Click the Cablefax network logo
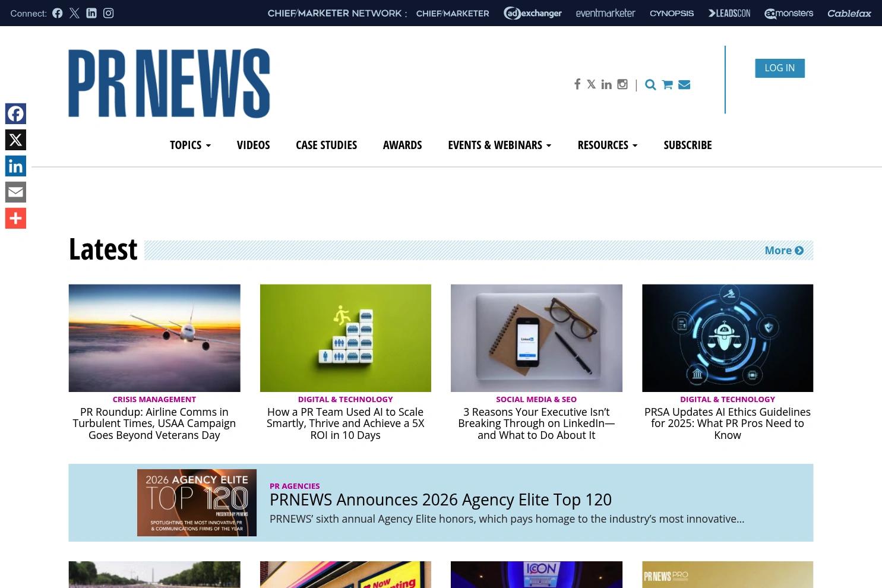This screenshot has height=588, width=882. click(x=849, y=13)
